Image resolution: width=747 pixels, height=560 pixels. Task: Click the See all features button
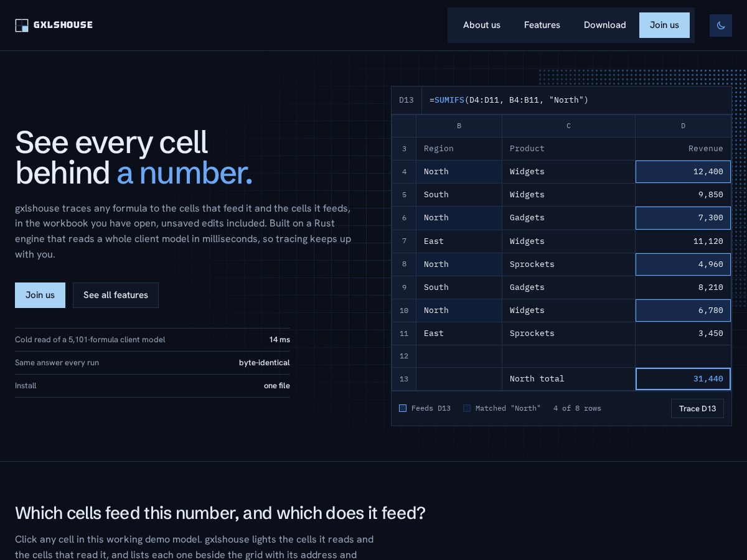[x=116, y=295]
